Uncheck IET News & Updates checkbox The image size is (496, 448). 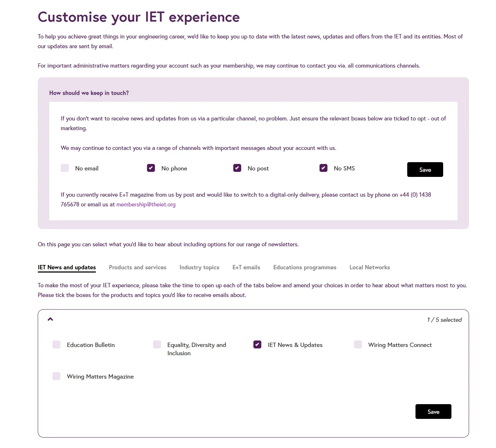click(257, 344)
